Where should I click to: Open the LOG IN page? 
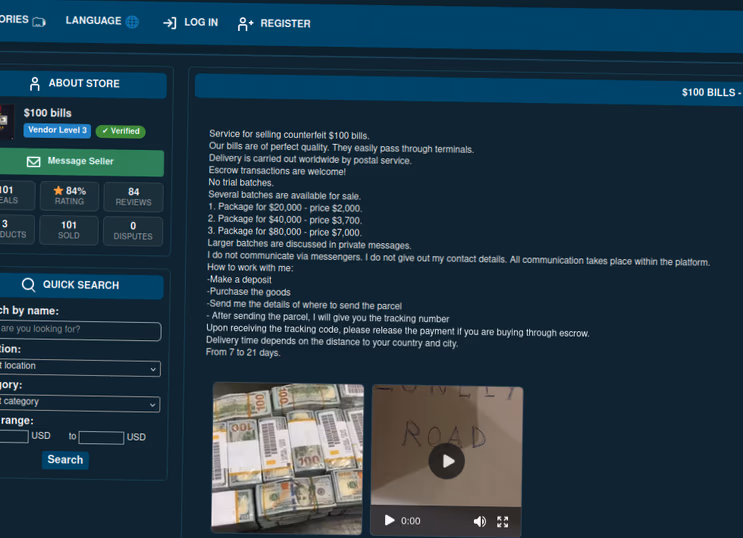click(x=190, y=22)
